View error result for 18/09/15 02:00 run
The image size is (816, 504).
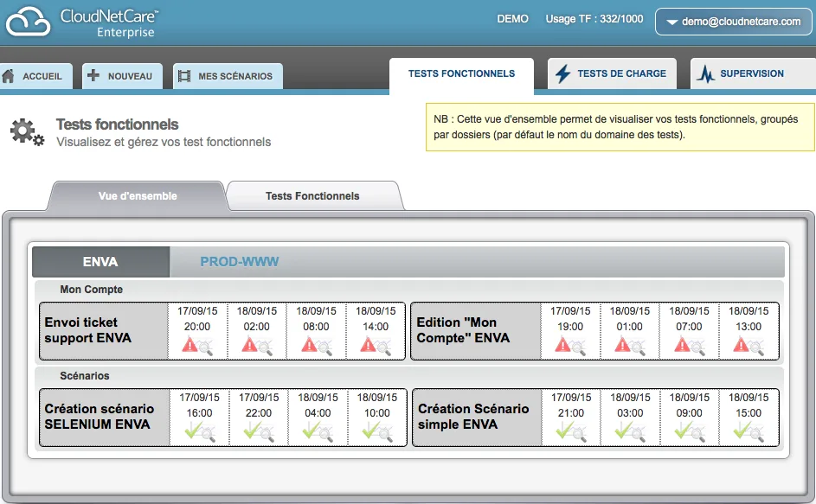coord(256,345)
